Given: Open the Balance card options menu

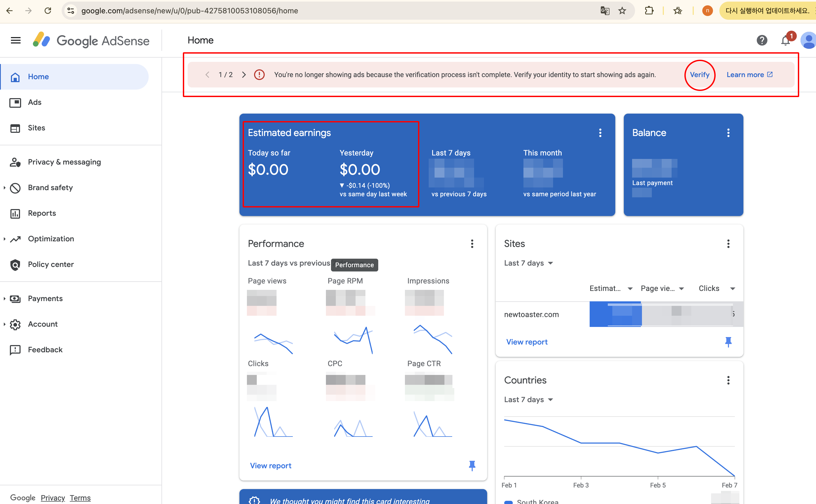Looking at the screenshot, I should tap(728, 133).
